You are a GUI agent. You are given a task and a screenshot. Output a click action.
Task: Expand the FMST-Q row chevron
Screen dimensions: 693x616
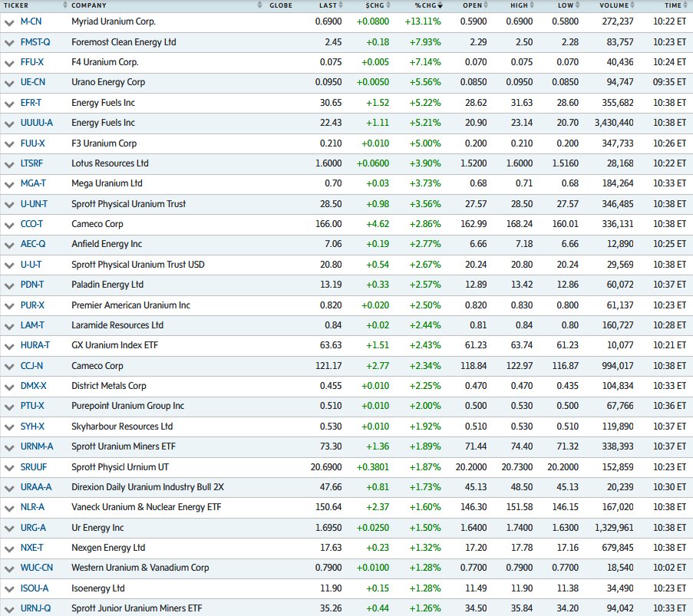(x=9, y=43)
